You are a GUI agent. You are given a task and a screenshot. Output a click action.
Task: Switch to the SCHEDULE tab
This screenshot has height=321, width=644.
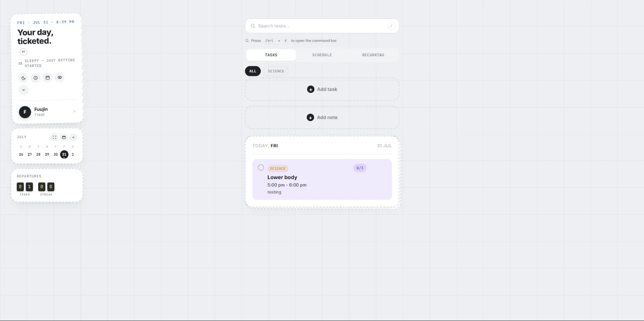(322, 55)
